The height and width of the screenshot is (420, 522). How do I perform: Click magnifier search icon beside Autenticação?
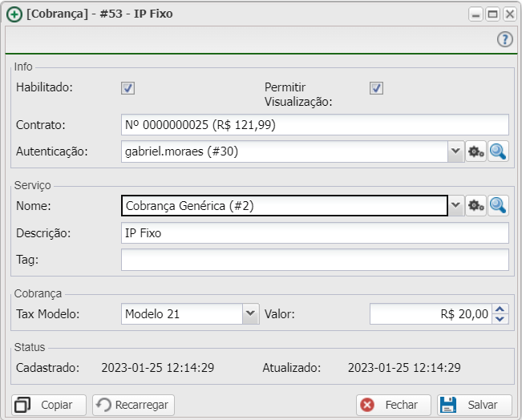coord(498,151)
